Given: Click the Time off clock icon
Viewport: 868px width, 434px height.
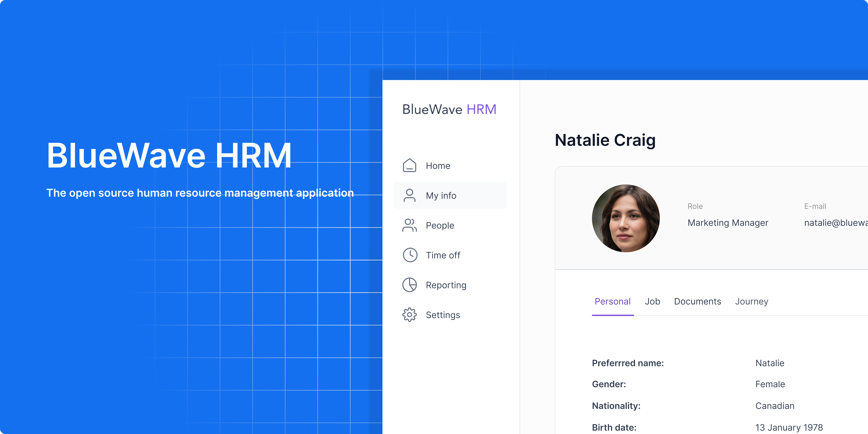Looking at the screenshot, I should tap(410, 255).
